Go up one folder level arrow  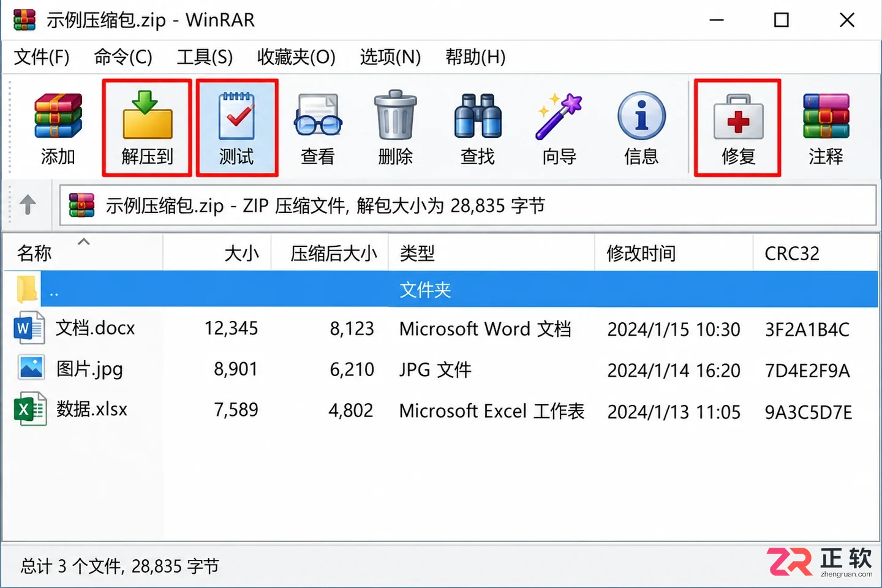tap(28, 205)
